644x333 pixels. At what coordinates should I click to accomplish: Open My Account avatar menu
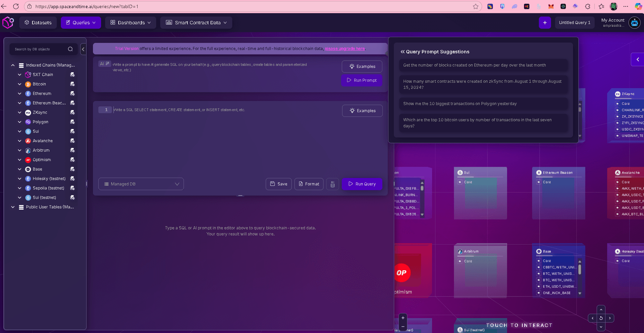[x=635, y=23]
